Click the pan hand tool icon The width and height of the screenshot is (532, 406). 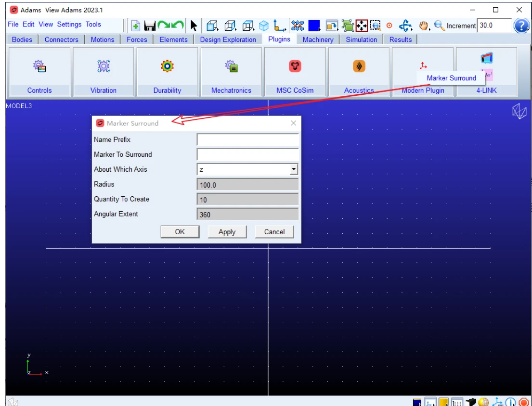[x=423, y=25]
